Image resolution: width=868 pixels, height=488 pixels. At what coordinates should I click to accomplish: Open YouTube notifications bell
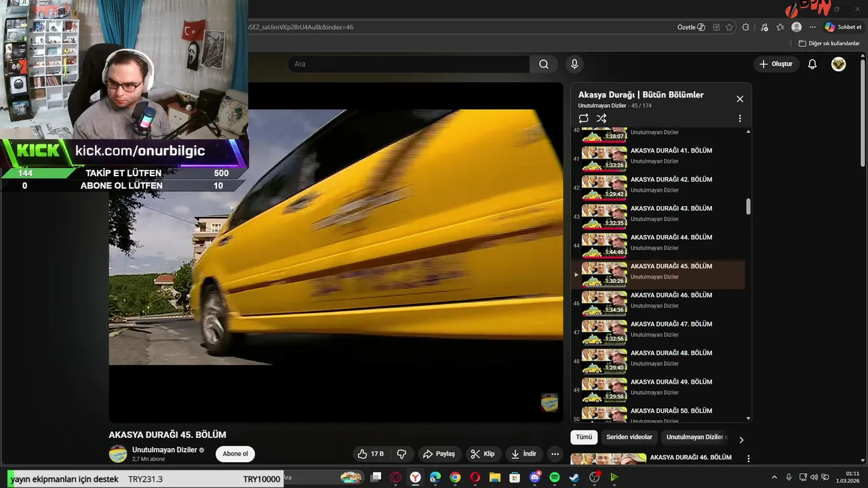tap(812, 64)
